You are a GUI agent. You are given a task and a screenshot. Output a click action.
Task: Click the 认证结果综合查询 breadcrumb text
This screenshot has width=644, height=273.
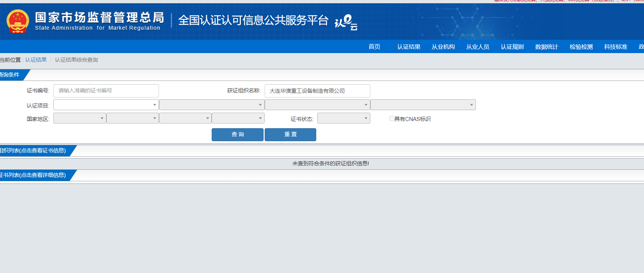[x=76, y=60]
